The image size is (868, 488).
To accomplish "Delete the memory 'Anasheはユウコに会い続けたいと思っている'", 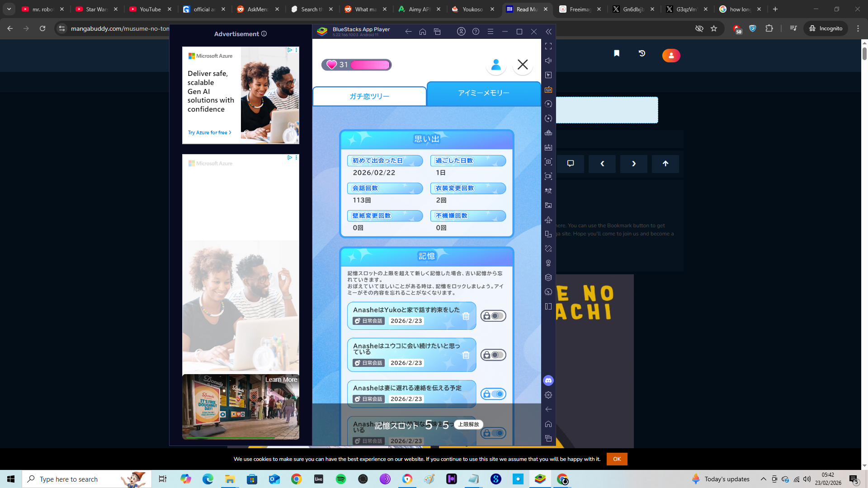I will pyautogui.click(x=466, y=355).
